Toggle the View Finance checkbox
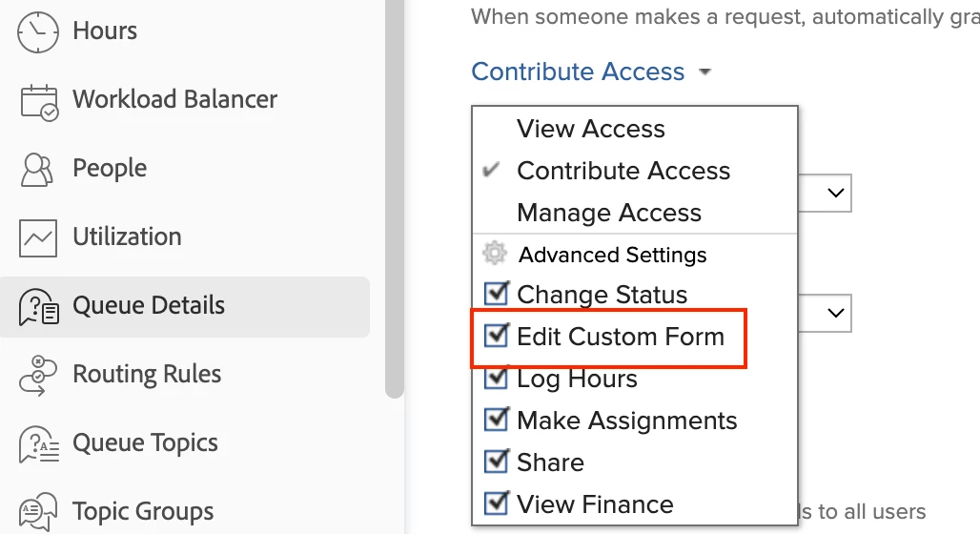Image resolution: width=980 pixels, height=534 pixels. tap(496, 503)
